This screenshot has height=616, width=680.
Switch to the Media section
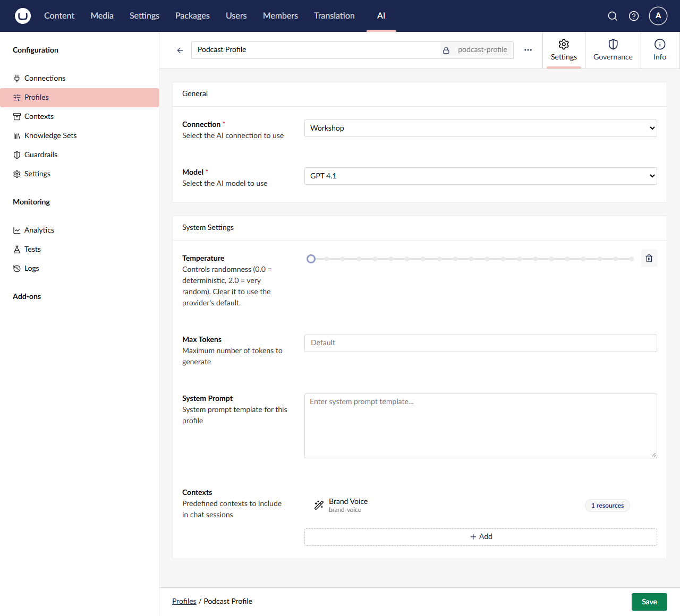click(102, 16)
